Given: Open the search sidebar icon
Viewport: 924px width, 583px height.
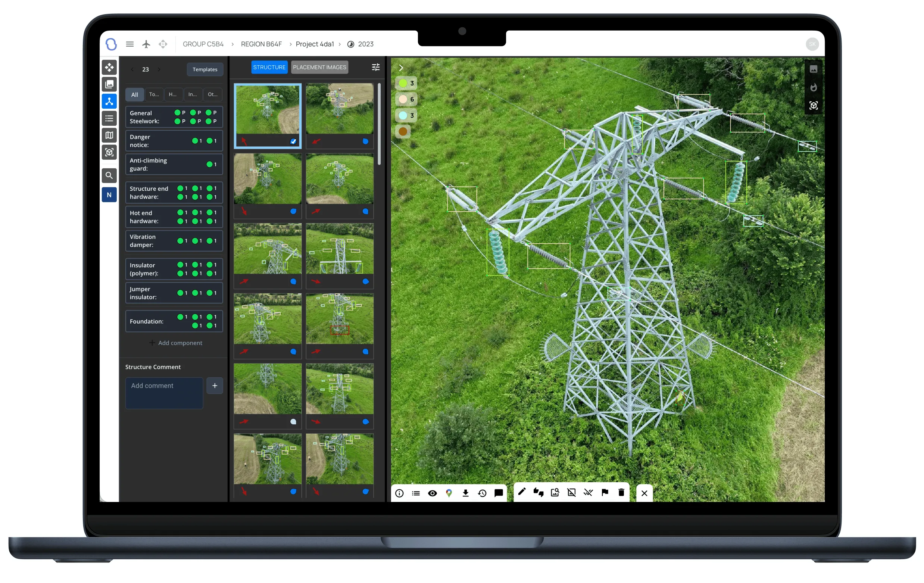Looking at the screenshot, I should [109, 175].
